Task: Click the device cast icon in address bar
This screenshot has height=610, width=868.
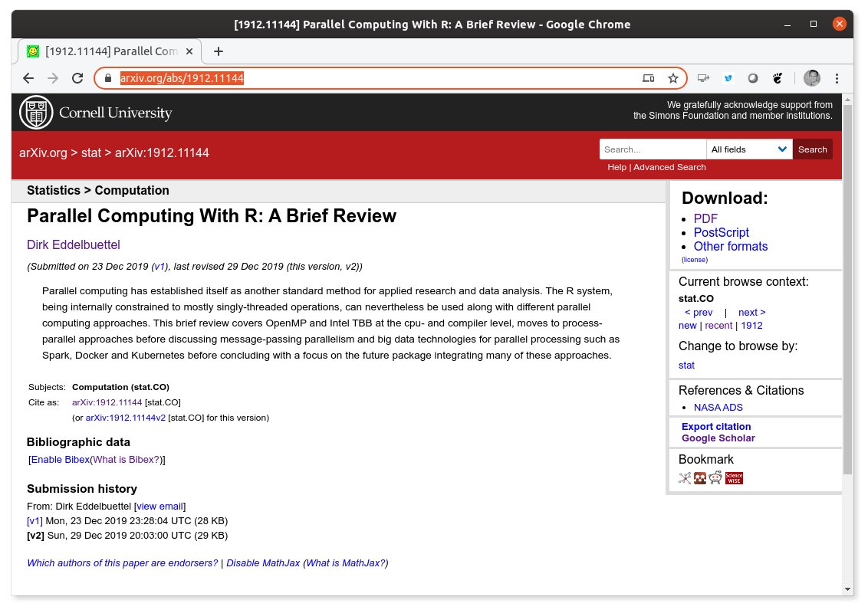Action: click(648, 78)
